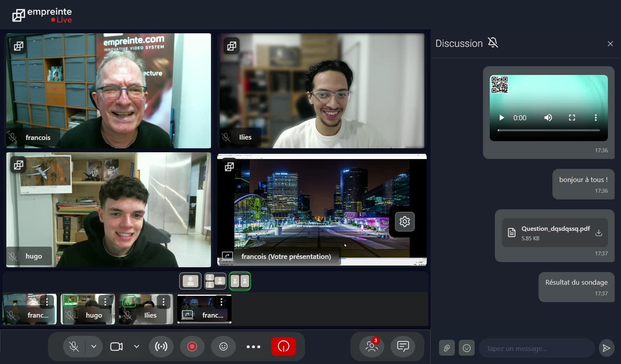Download Question_dqsdqssq.pdf from the chat
Image resolution: width=621 pixels, height=364 pixels.
click(599, 233)
